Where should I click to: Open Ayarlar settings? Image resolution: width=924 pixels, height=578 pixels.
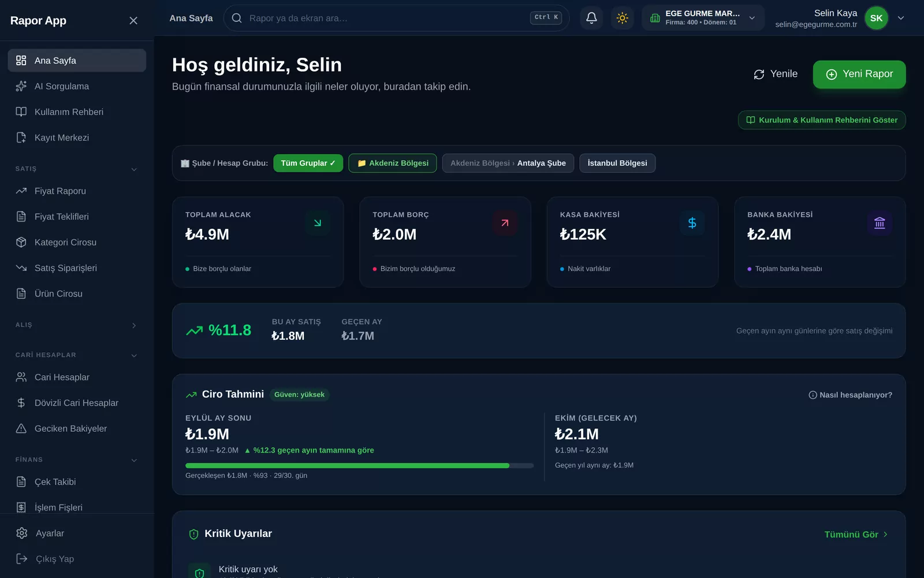pos(77,533)
